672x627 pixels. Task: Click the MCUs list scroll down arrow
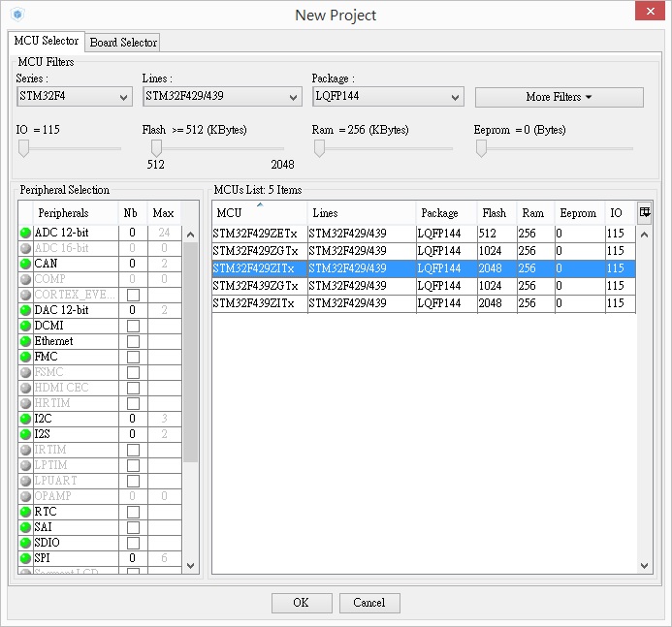644,565
